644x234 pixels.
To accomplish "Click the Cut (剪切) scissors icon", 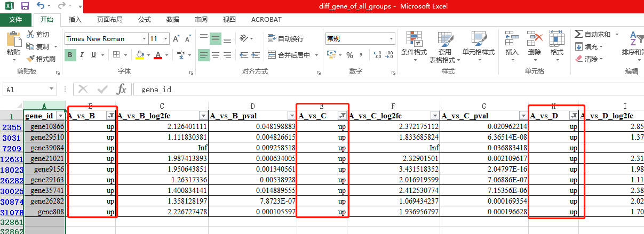I will pyautogui.click(x=30, y=35).
